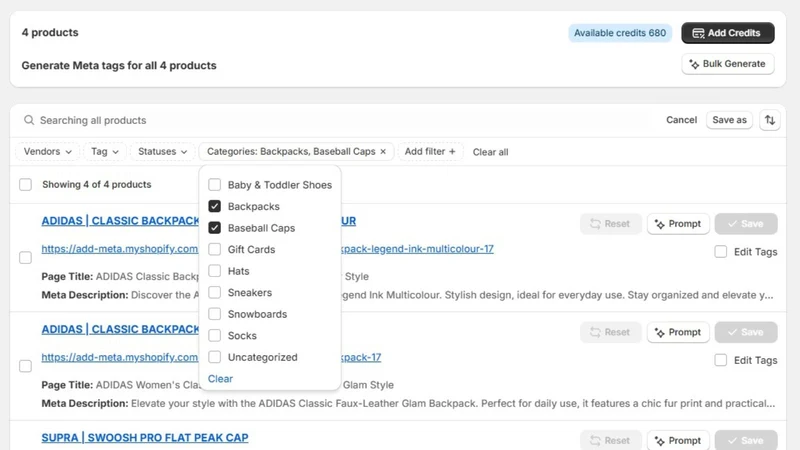
Task: Enable Edit Tags for the Faux-Leather Glam backpack
Action: point(720,360)
